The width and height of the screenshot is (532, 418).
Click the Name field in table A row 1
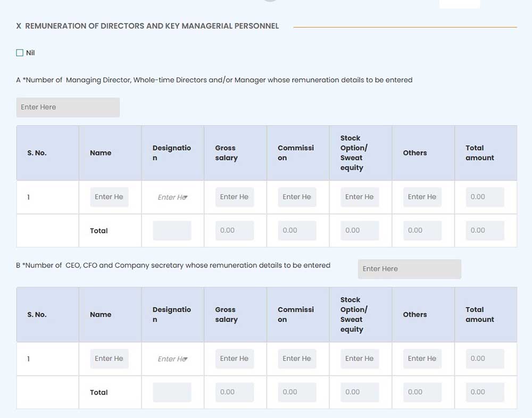pos(109,197)
